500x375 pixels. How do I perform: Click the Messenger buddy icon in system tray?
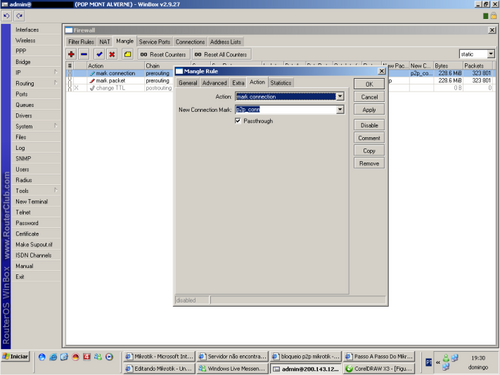pyautogui.click(x=446, y=358)
